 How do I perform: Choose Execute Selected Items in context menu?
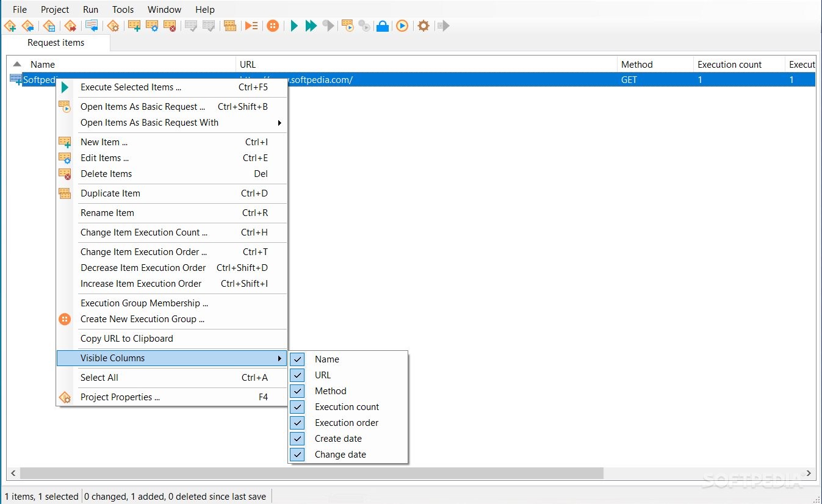[x=171, y=87]
